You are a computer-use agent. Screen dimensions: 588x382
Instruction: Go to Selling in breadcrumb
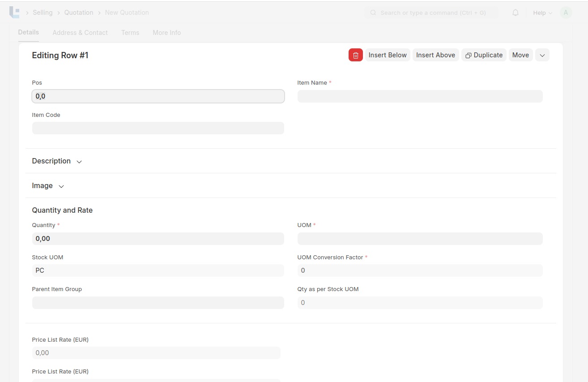click(x=43, y=13)
